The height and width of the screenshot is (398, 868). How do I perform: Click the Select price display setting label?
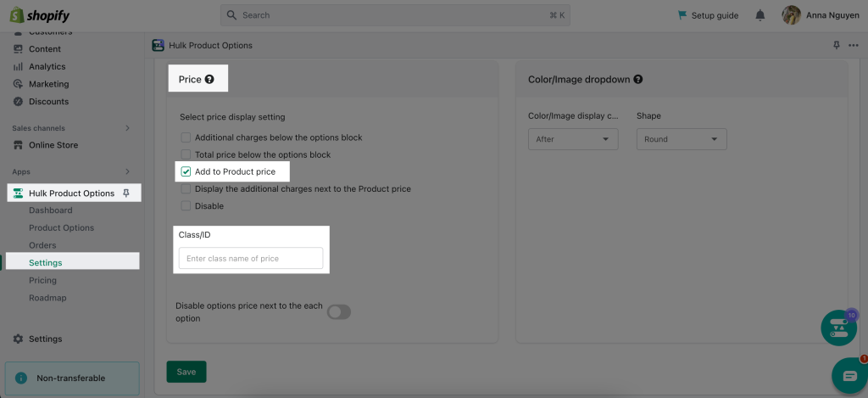(x=232, y=117)
